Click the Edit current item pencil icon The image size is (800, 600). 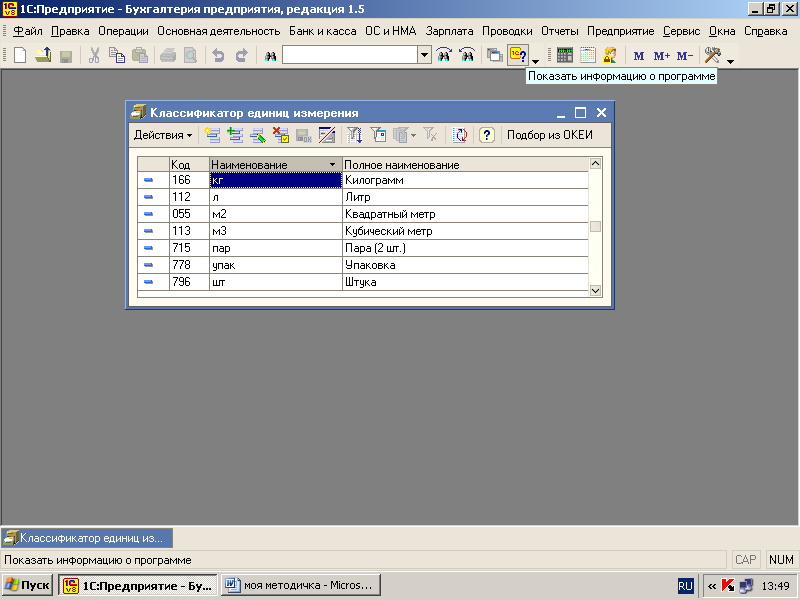pyautogui.click(x=258, y=135)
